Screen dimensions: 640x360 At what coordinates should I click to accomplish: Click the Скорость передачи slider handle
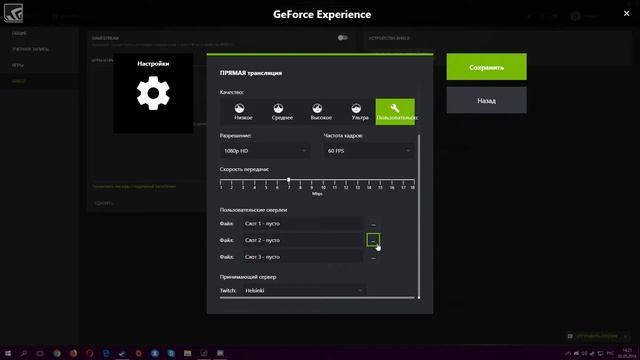point(289,180)
